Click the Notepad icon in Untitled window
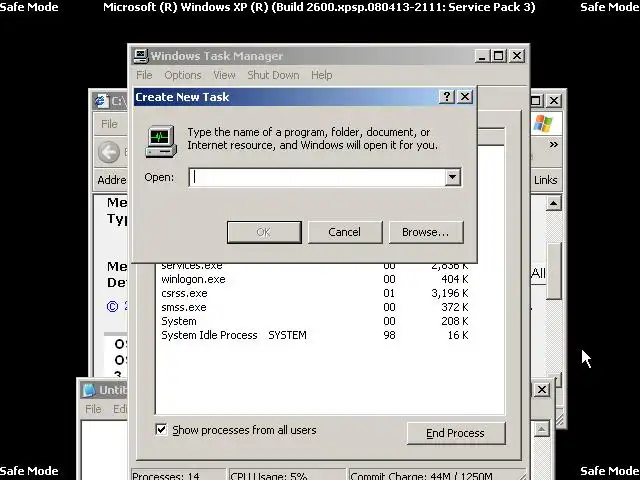This screenshot has height=480, width=640. point(89,390)
